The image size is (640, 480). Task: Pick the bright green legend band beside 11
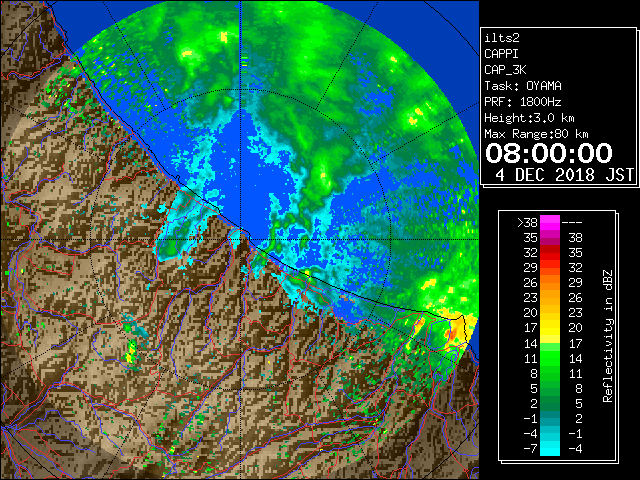pos(550,358)
